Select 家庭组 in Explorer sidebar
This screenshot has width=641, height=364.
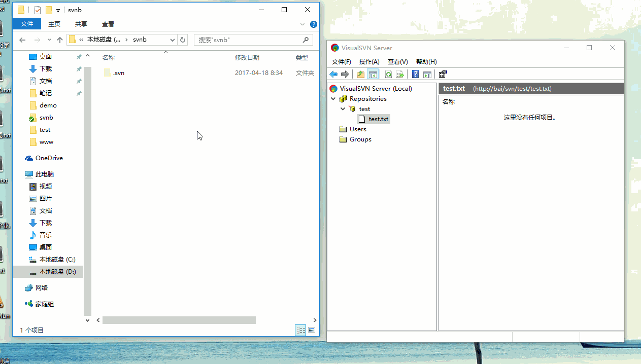[x=45, y=304]
